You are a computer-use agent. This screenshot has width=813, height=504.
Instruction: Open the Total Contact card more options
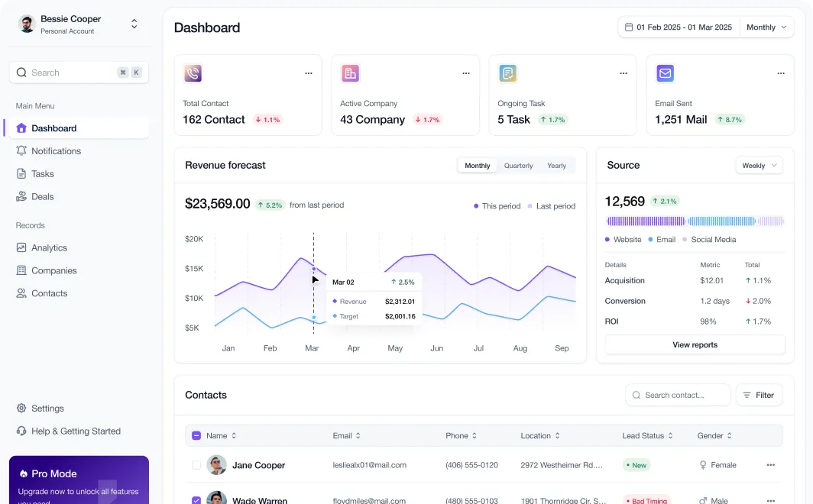309,73
